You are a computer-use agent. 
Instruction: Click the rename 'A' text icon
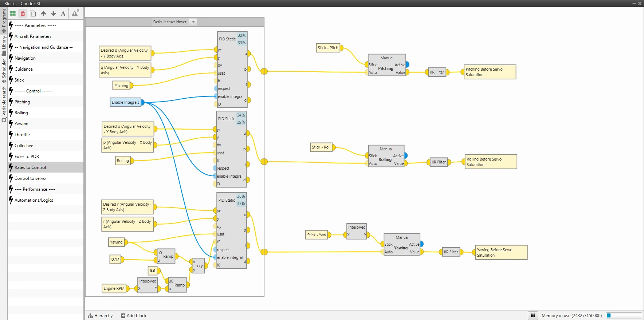63,13
